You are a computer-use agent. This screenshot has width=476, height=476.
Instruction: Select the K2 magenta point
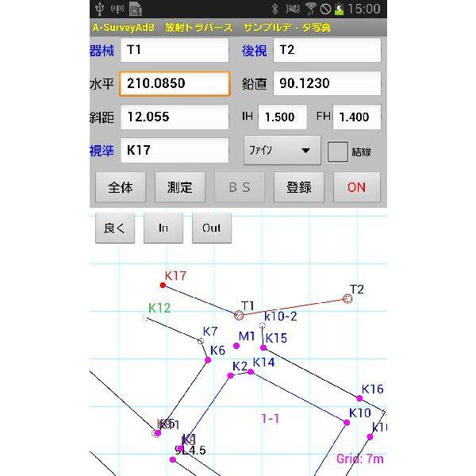230,376
